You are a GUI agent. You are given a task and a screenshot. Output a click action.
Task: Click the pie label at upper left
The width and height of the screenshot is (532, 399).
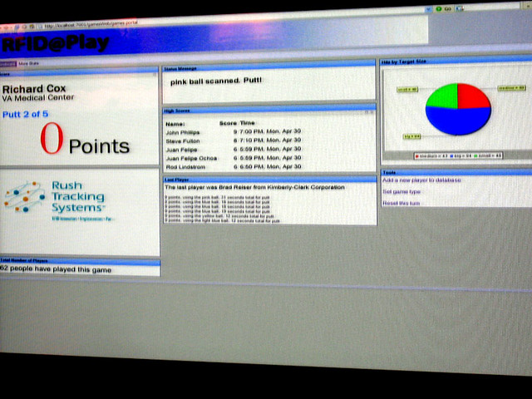pyautogui.click(x=407, y=90)
